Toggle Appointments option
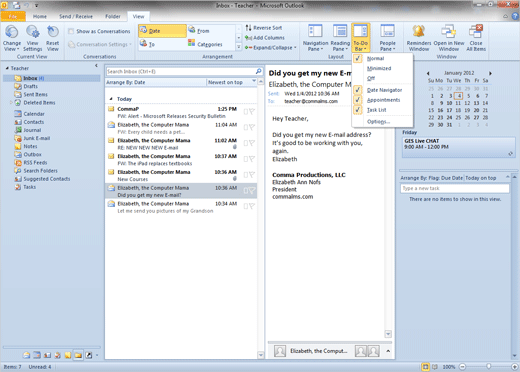 coord(383,100)
